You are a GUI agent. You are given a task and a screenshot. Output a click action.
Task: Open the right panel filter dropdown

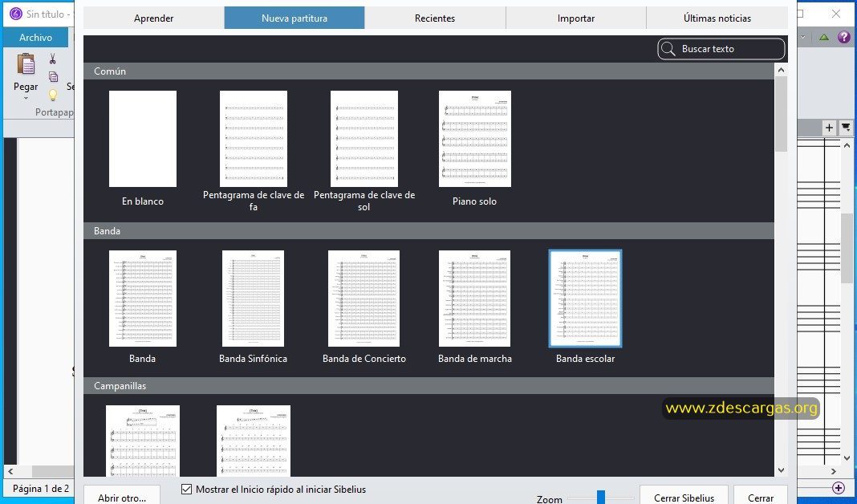click(x=846, y=128)
